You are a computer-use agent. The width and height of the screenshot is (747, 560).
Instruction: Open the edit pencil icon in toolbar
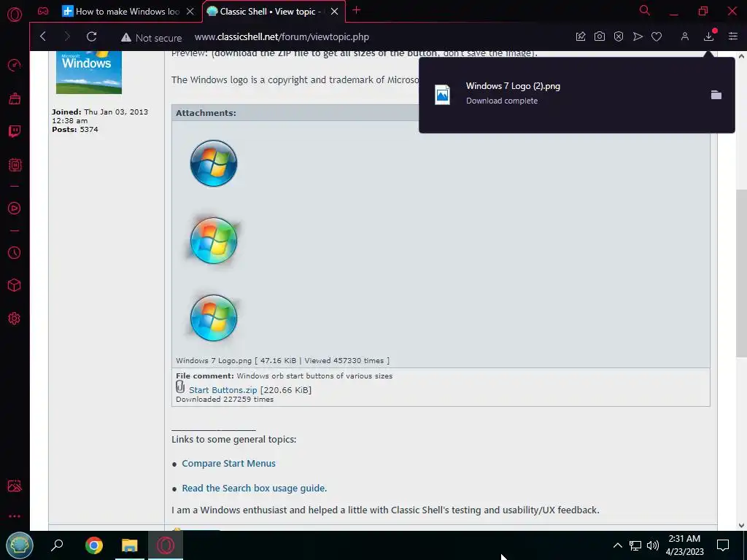pos(580,36)
